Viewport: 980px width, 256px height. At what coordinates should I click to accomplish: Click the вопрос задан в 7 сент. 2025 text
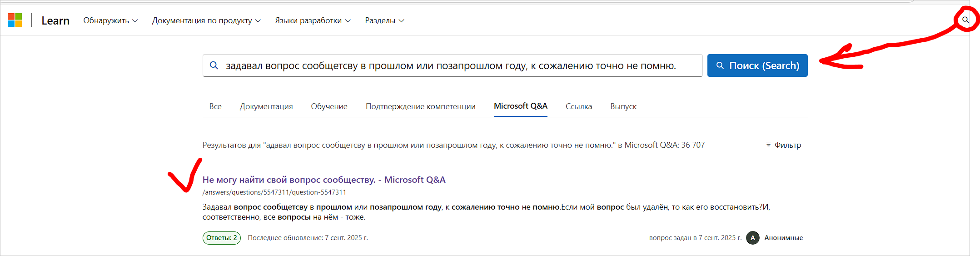(695, 238)
